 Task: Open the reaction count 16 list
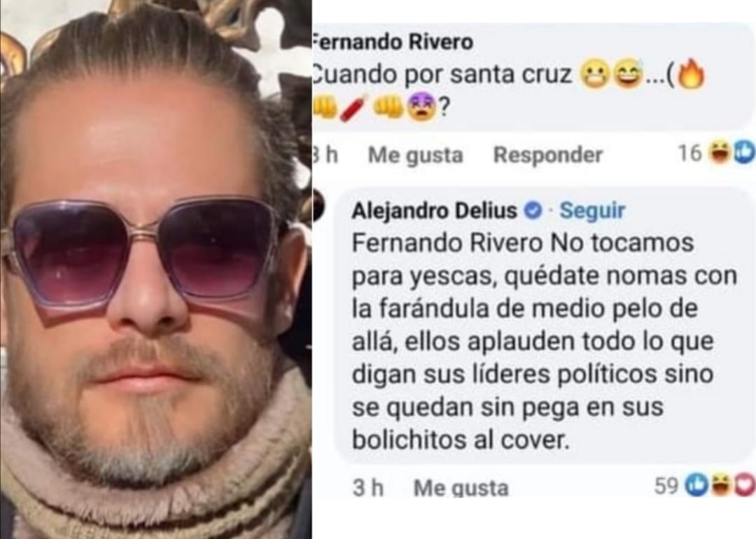click(689, 154)
